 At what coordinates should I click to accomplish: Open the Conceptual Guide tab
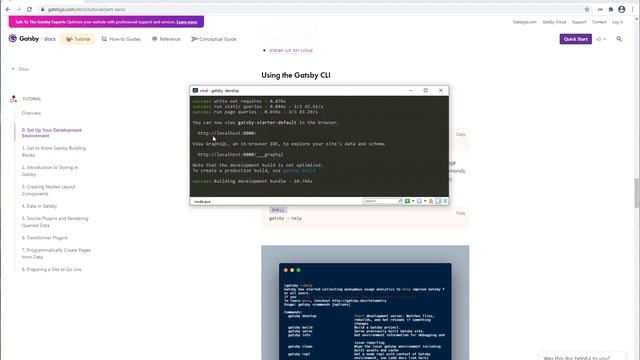[214, 39]
